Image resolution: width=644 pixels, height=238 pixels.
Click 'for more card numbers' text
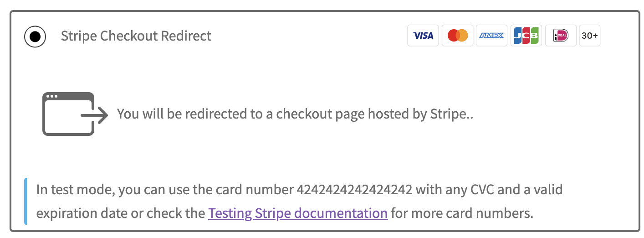(462, 213)
